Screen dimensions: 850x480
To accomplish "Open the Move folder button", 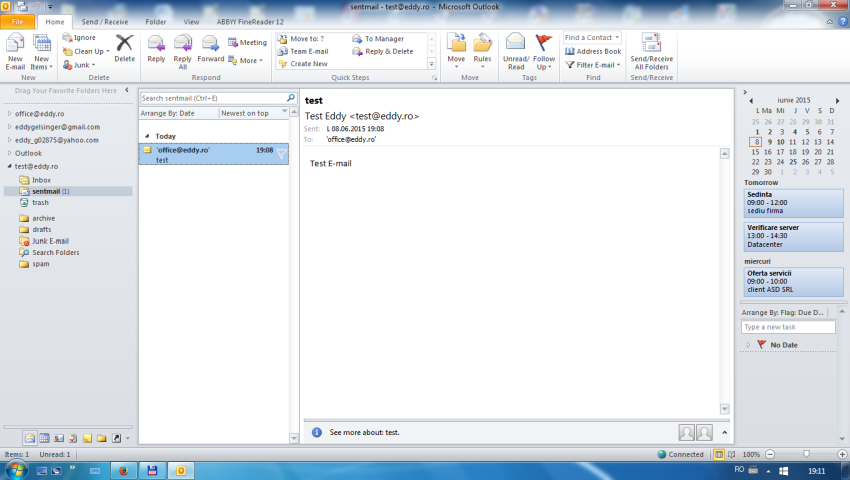I will tap(456, 50).
